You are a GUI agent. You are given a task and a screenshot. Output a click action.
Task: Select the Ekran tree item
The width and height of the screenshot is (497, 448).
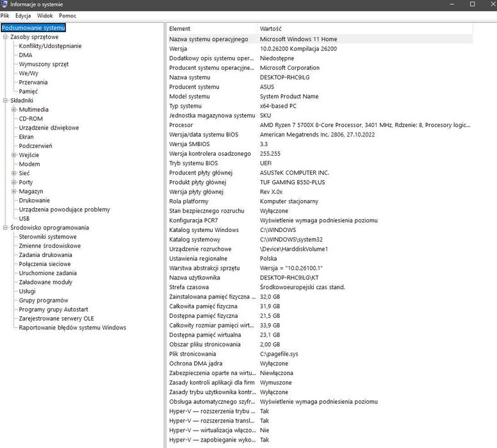(x=26, y=137)
